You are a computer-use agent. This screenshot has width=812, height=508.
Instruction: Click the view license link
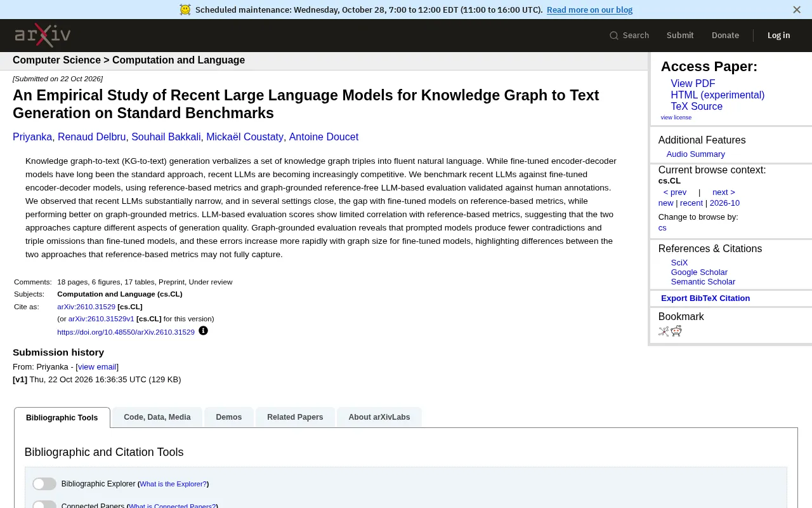click(x=676, y=117)
